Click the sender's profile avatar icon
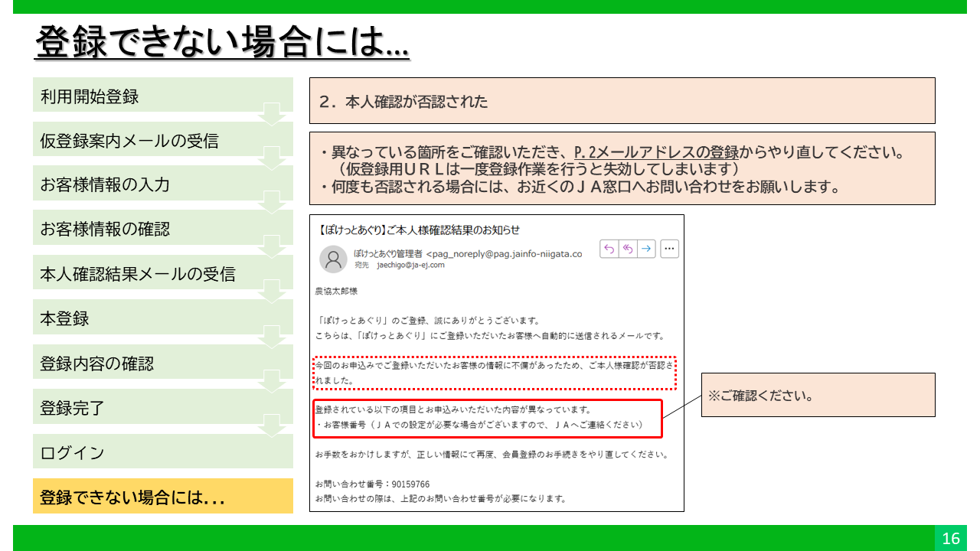Viewport: 980px width, 551px height. coord(333,259)
